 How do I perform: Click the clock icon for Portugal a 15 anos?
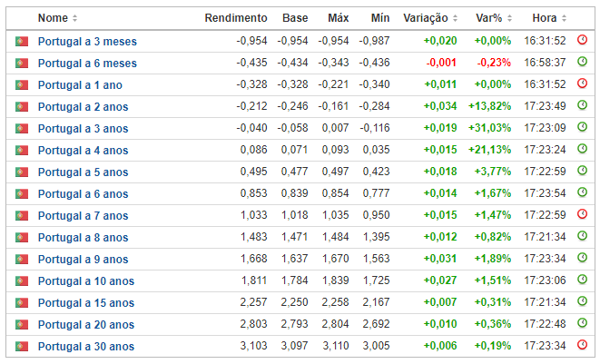582,301
